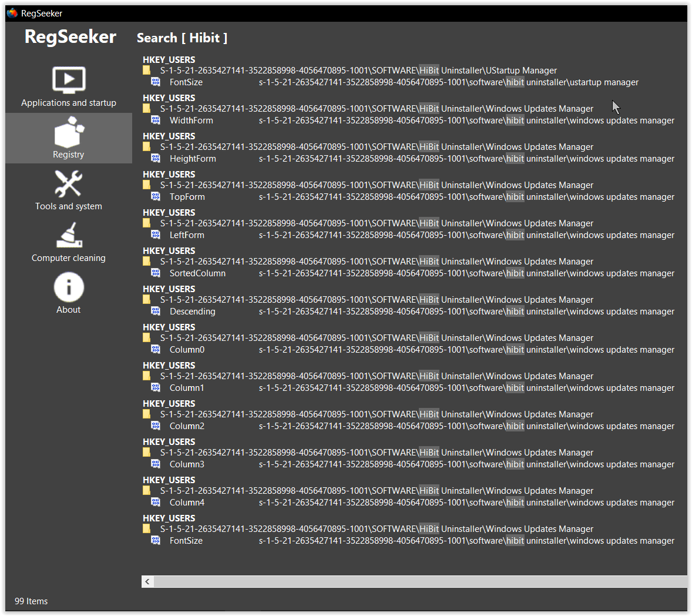692x616 pixels.
Task: Click the folder icon above the WidthForm entry
Action: click(x=146, y=108)
